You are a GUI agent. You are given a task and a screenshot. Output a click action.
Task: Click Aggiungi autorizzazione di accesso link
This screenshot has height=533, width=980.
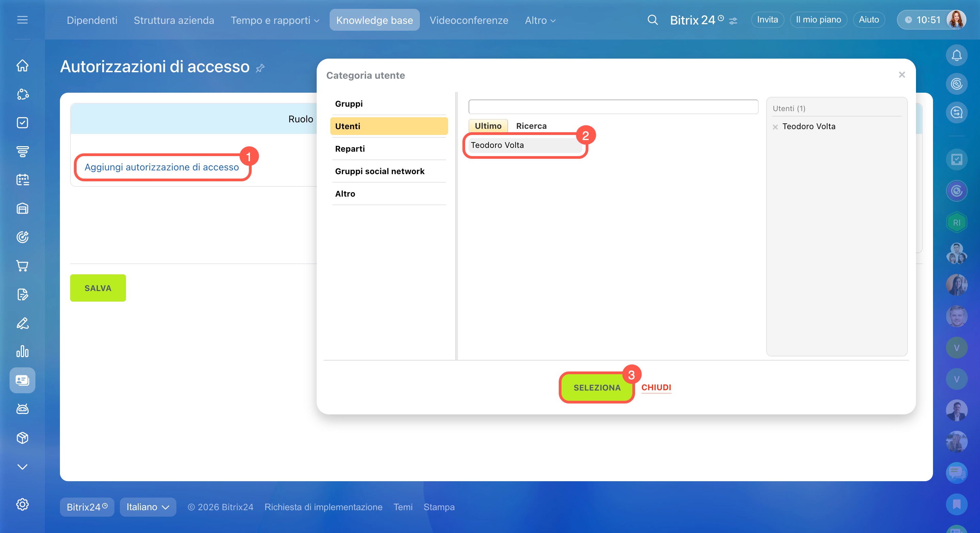pos(161,167)
